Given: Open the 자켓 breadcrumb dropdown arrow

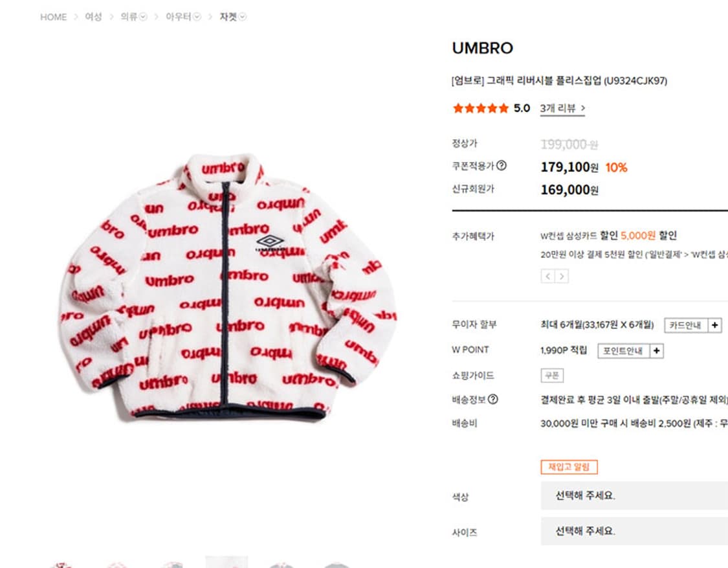Looking at the screenshot, I should pos(243,17).
